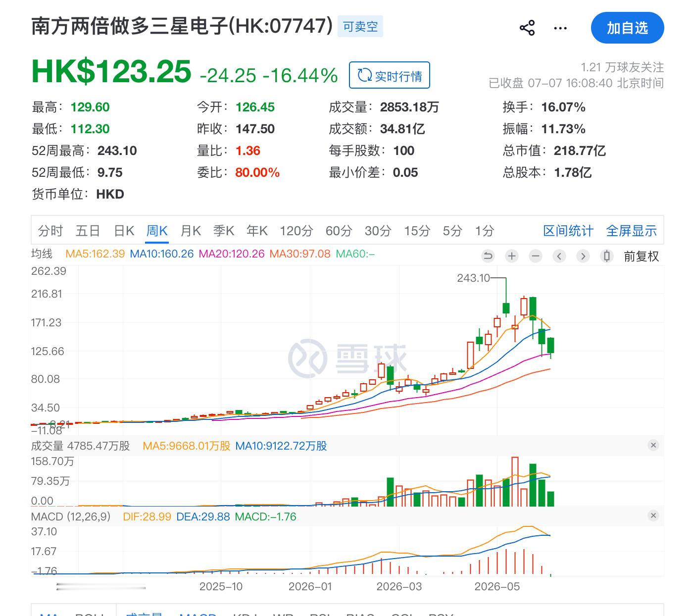Select the 周K weekly chart tab
Screen dimensions: 692x616
pyautogui.click(x=157, y=231)
